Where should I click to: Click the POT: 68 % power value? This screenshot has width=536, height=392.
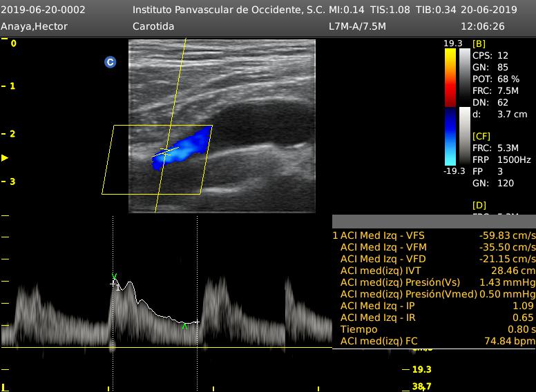pyautogui.click(x=496, y=79)
